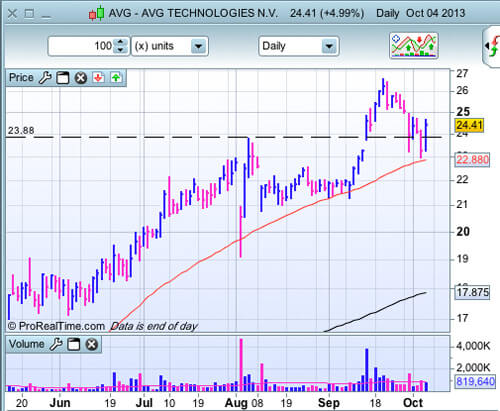Image resolution: width=500 pixels, height=411 pixels.
Task: Close the chart window with X
Action: [12, 14]
